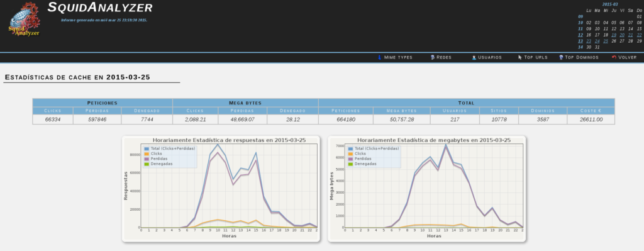Select the Denegado value 7744
Image resolution: width=644 pixels, height=251 pixels.
pyautogui.click(x=147, y=120)
